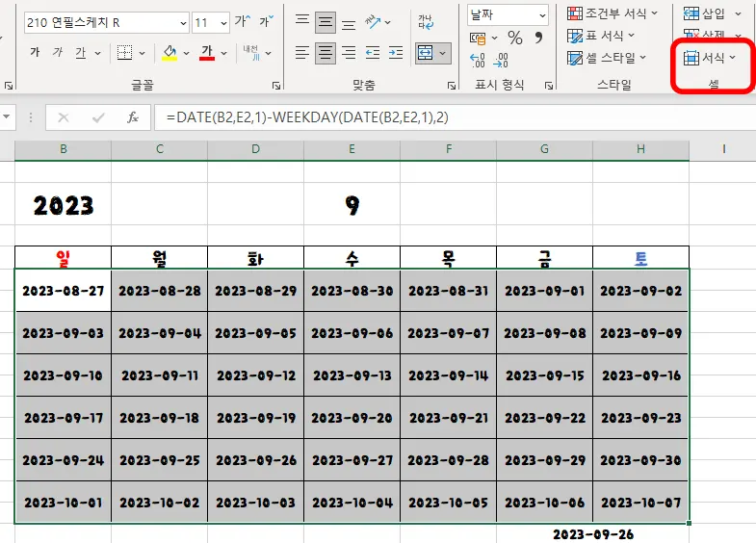The height and width of the screenshot is (543, 756).
Task: Open text orientation options
Action: point(378,22)
